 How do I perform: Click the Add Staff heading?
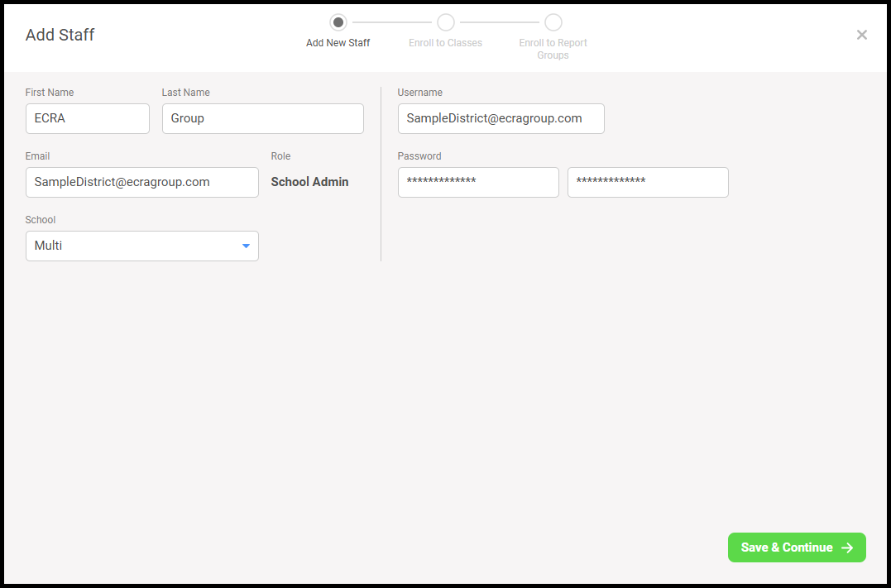pos(60,35)
